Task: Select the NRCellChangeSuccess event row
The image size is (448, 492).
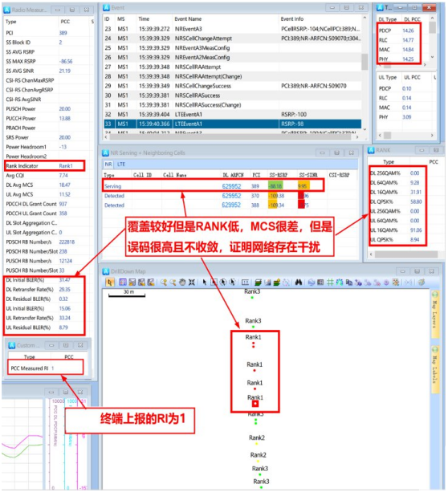Action: pos(232,86)
